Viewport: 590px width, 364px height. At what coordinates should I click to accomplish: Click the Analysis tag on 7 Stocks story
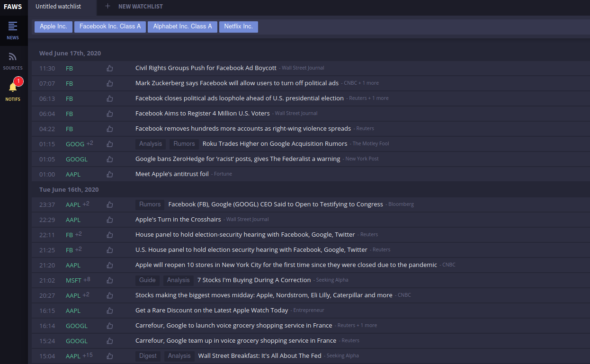pyautogui.click(x=179, y=280)
